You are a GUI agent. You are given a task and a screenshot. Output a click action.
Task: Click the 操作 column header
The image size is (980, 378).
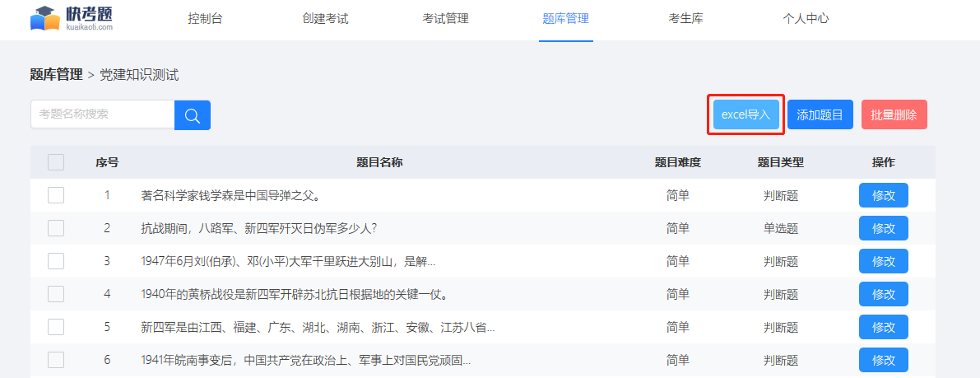point(884,163)
